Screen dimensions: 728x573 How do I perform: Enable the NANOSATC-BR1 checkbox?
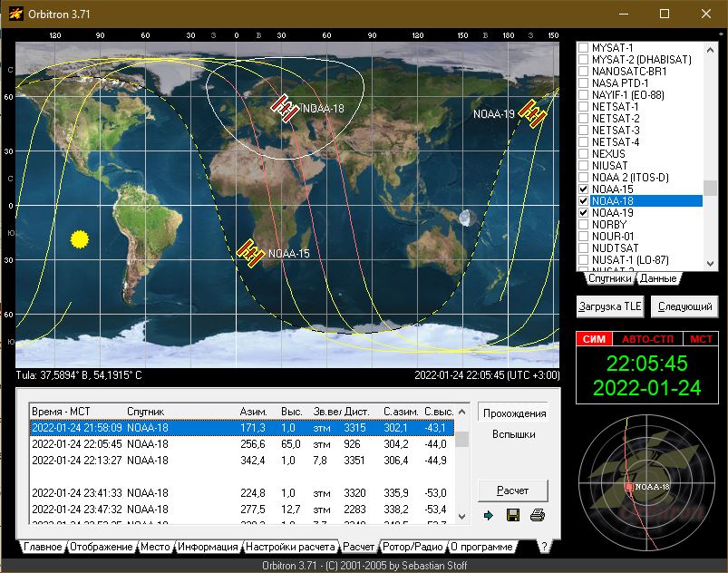pyautogui.click(x=584, y=72)
